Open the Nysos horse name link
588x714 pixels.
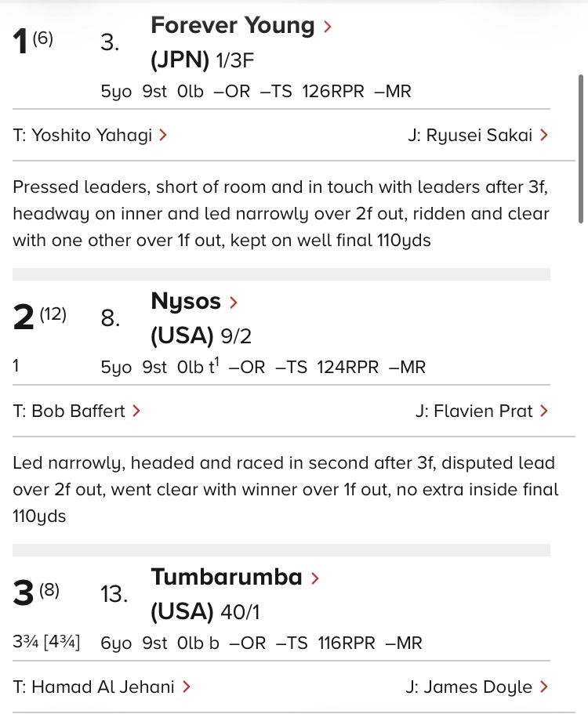pos(186,301)
